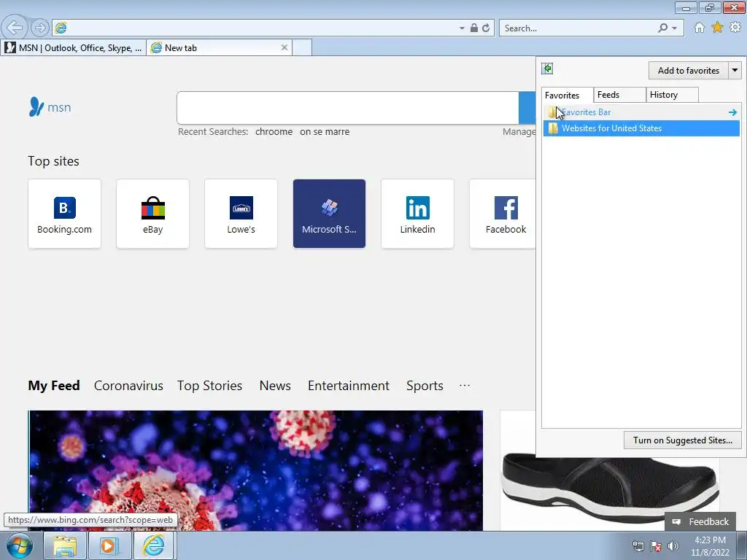
Task: Open the Booking.com top site tile
Action: (x=64, y=214)
